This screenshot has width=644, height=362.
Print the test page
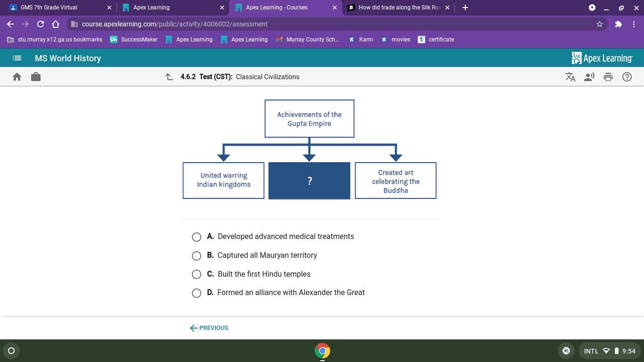pos(608,77)
